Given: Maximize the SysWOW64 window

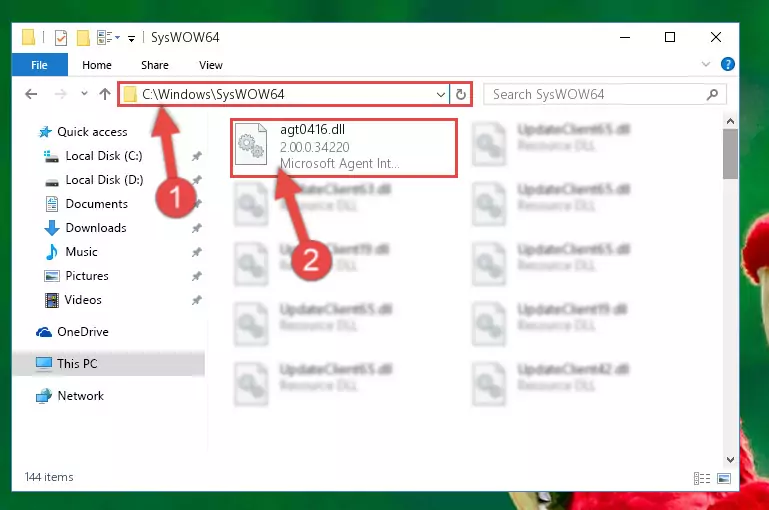Looking at the screenshot, I should (670, 37).
